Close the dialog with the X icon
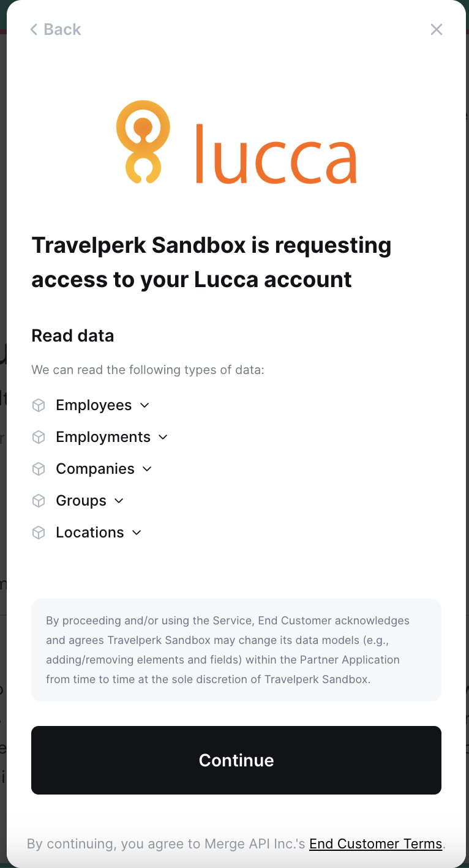The height and width of the screenshot is (868, 469). [x=436, y=29]
